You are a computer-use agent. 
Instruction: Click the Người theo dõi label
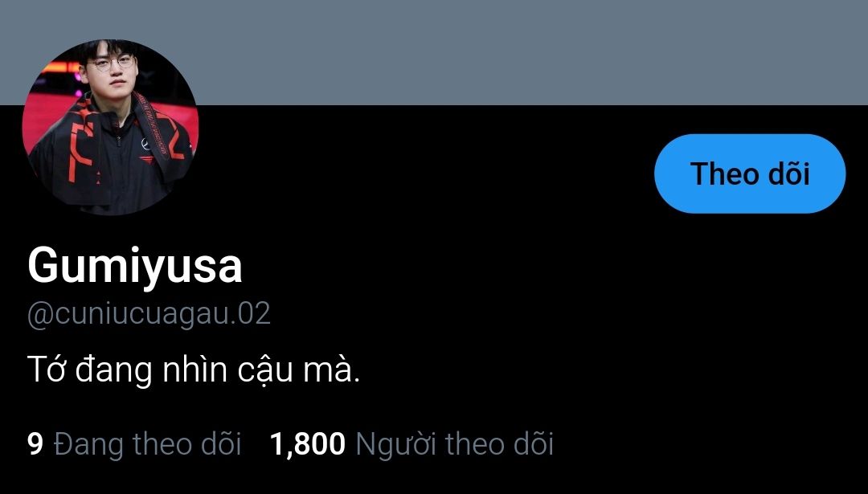[454, 444]
